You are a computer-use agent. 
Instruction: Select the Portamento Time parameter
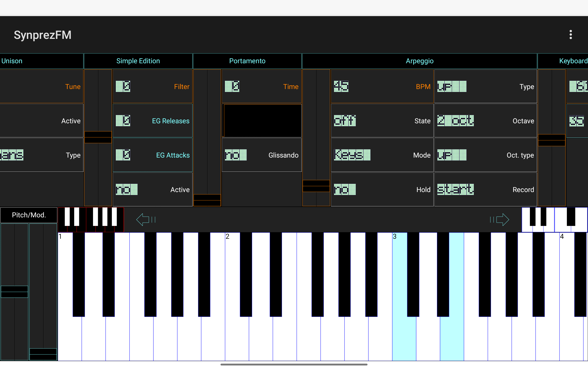pos(262,86)
